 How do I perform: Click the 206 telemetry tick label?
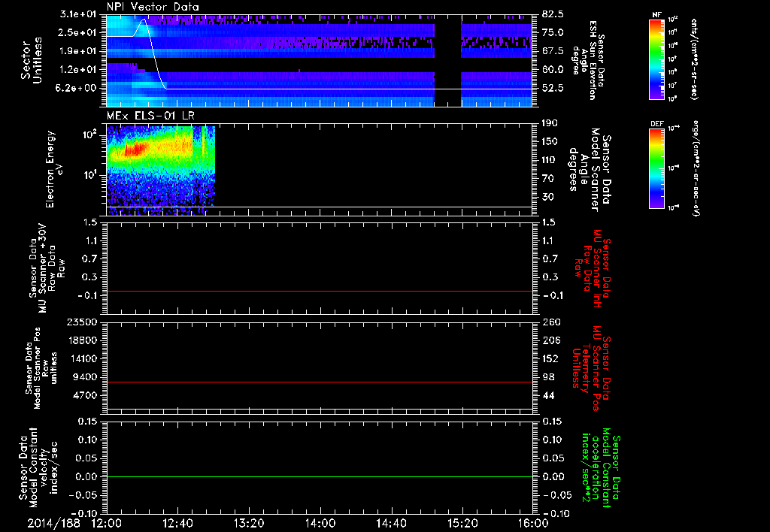click(550, 340)
